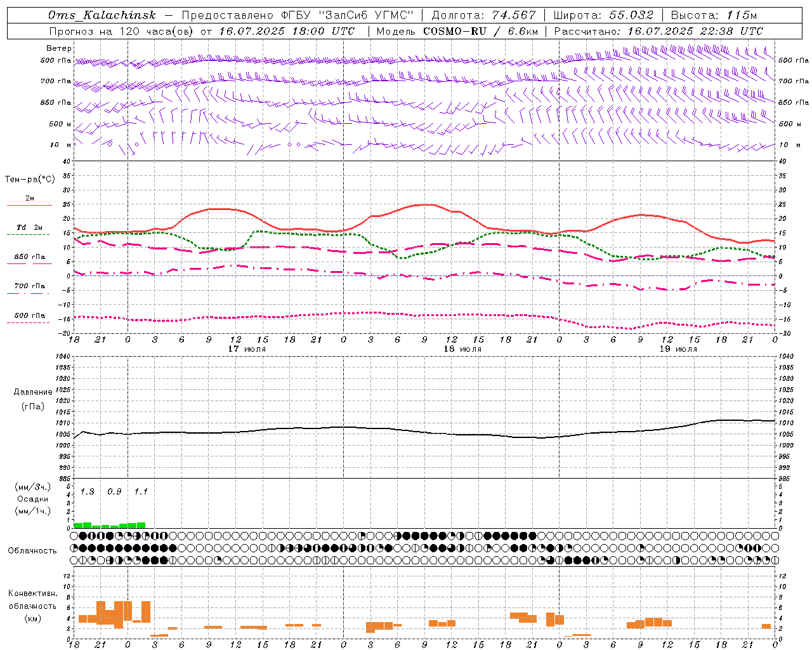
Task: Select the '1.3' precipitation total value
Action: 88,491
